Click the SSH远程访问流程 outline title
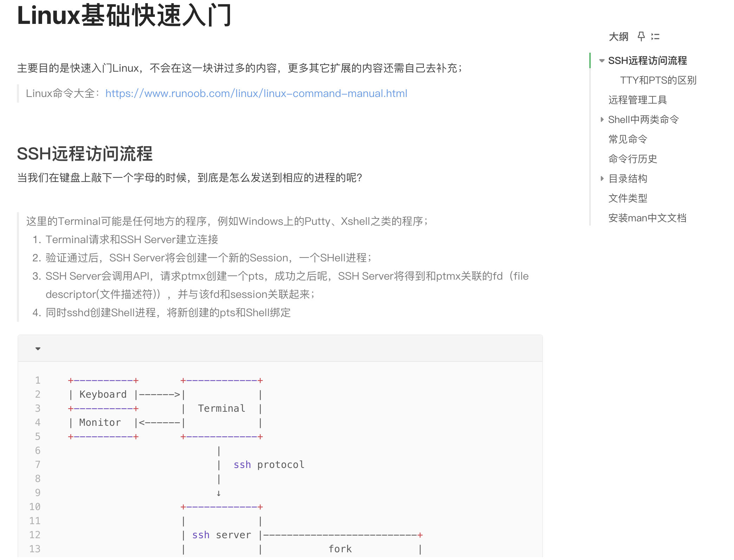Image resolution: width=734 pixels, height=560 pixels. [x=647, y=61]
